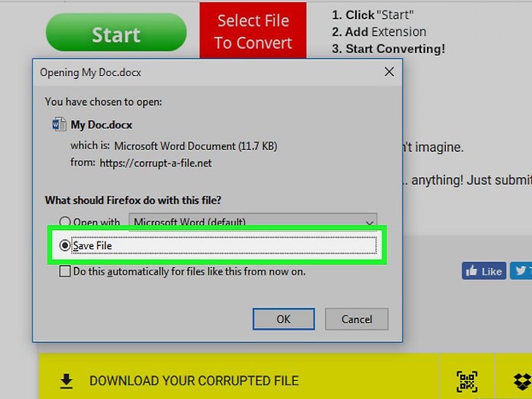Click the green Start button

point(116,33)
